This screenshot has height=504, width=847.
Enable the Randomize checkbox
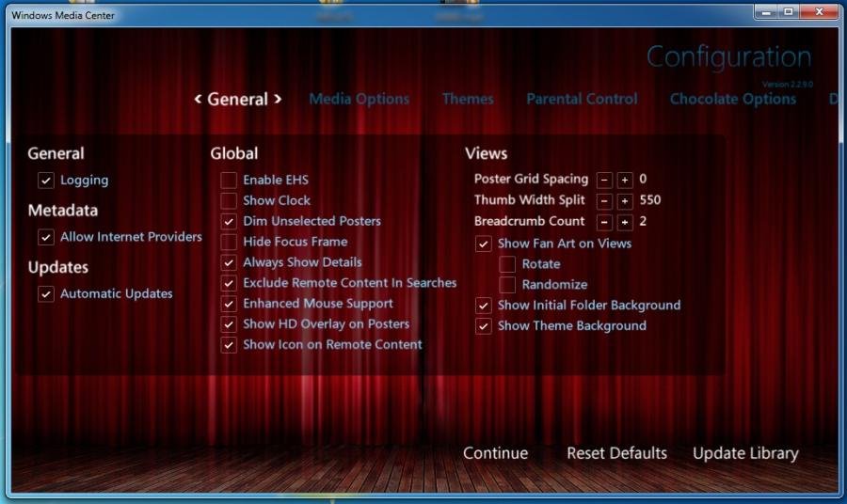(x=507, y=285)
